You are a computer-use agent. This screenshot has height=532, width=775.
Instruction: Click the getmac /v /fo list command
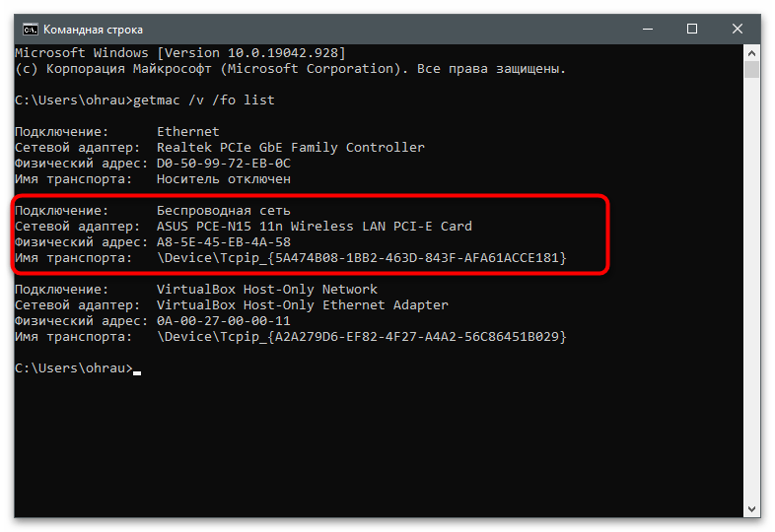[204, 100]
